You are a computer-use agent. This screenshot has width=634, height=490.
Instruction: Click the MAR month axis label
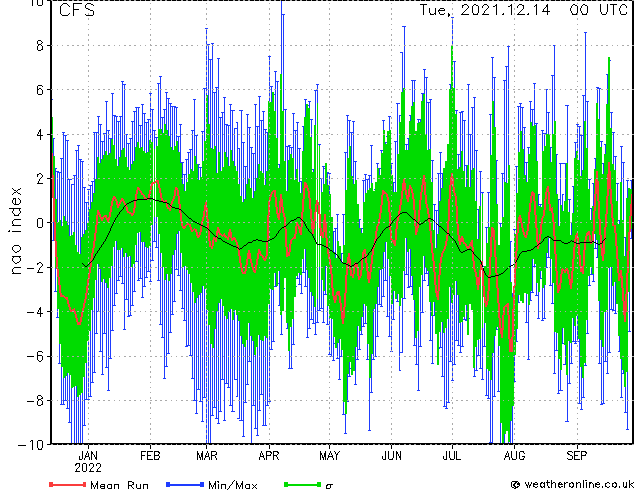tap(207, 456)
